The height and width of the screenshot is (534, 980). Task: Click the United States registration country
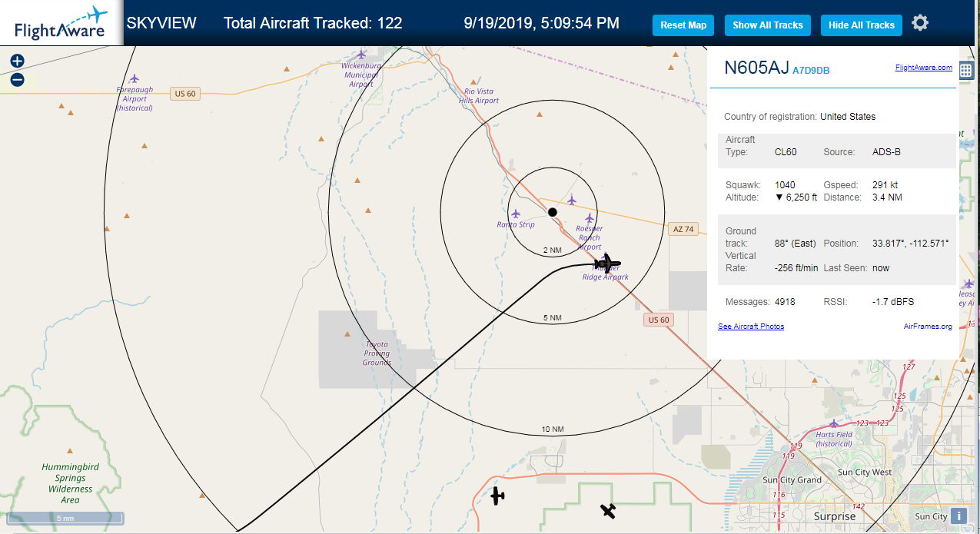tap(848, 117)
